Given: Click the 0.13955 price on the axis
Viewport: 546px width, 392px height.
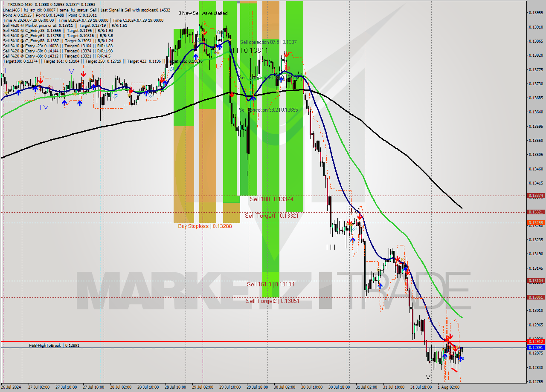Looking at the screenshot, I should coord(536,13).
